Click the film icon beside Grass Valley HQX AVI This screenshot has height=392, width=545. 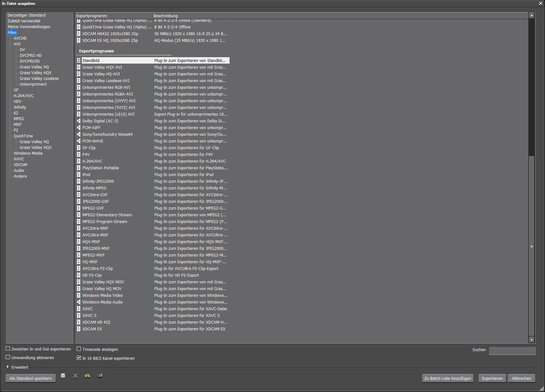(x=79, y=67)
